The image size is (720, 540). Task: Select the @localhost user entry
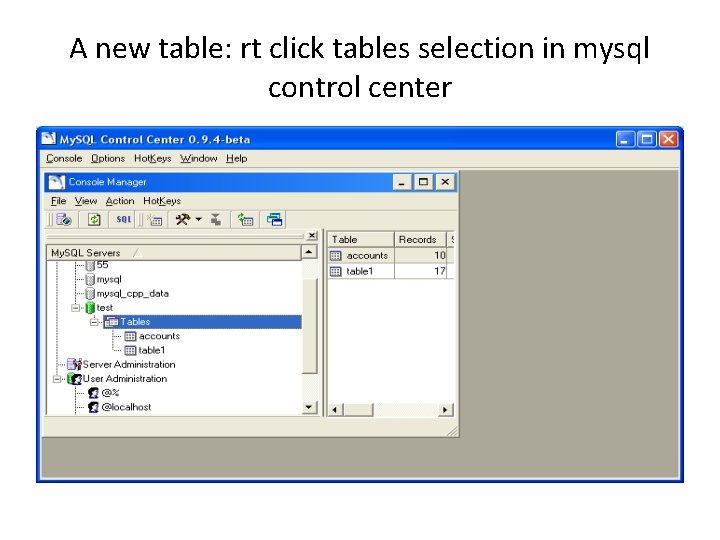126,407
